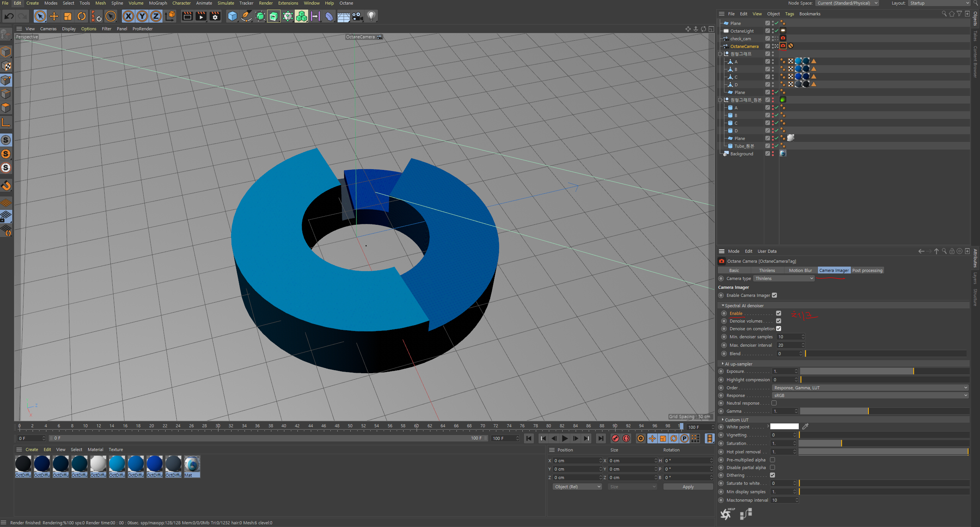Select the Mat material thumbnail

(192, 466)
